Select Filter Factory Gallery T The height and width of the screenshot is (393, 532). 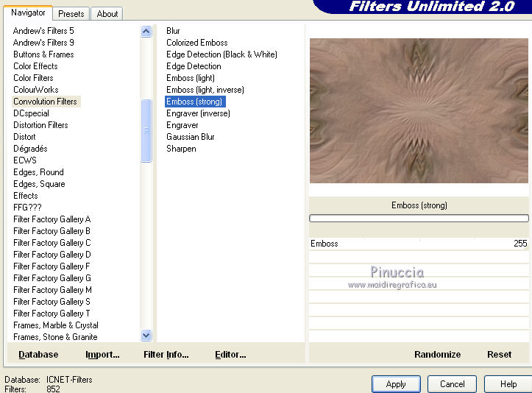tap(52, 314)
